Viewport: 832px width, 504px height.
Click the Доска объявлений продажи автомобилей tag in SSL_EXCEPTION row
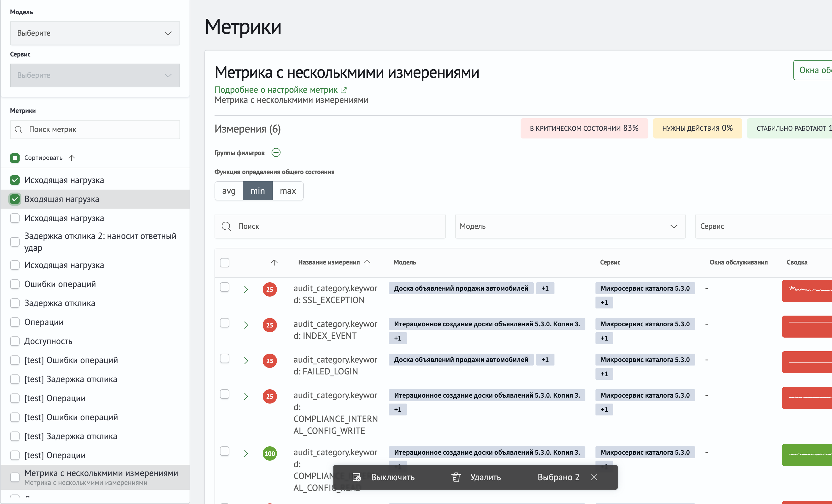pos(461,289)
